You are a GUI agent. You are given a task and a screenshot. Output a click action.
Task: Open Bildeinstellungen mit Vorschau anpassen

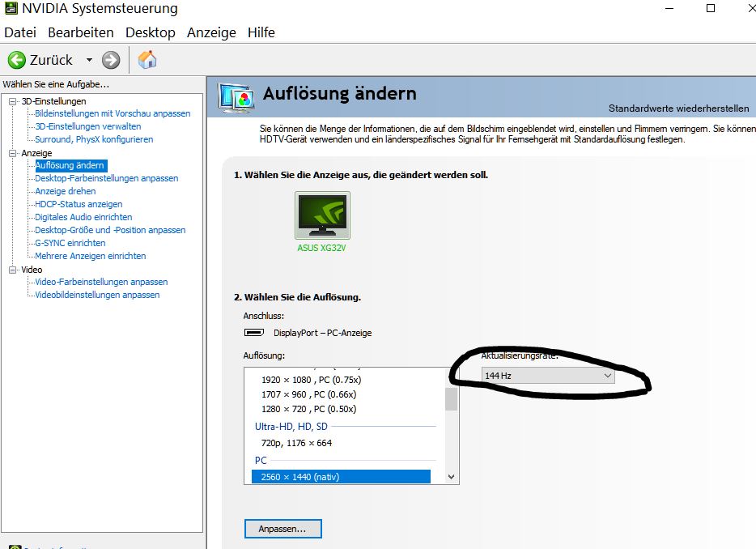113,113
